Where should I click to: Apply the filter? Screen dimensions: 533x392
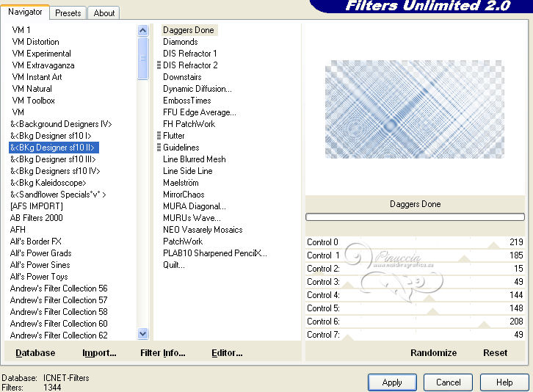pos(392,382)
